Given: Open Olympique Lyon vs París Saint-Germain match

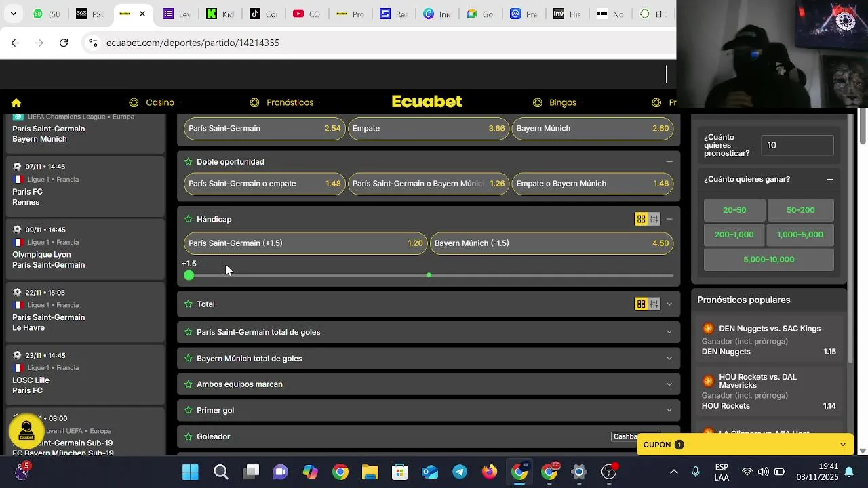Looking at the screenshot, I should [x=85, y=249].
